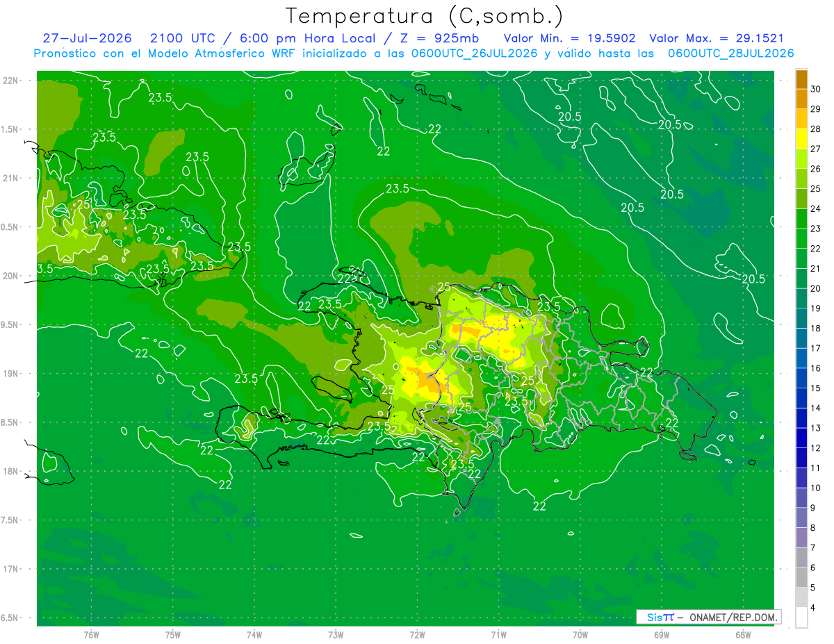Click the '68W' longitude axis label
This screenshot has width=834, height=644.
[743, 634]
